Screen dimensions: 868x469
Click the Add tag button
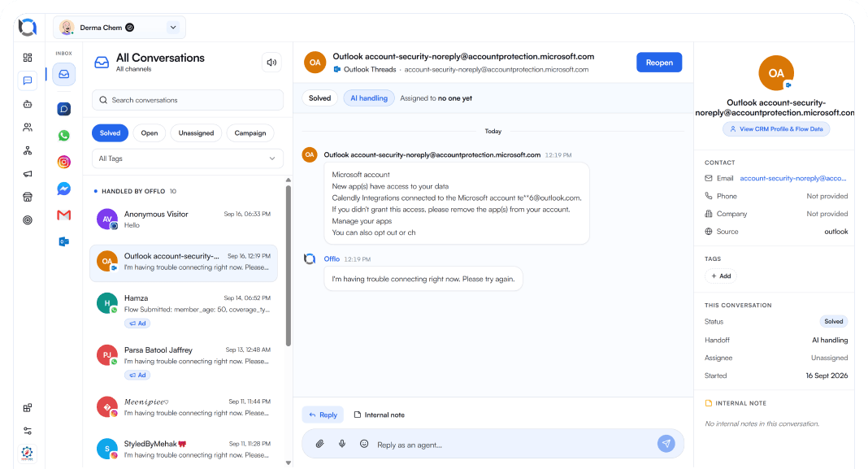click(721, 276)
